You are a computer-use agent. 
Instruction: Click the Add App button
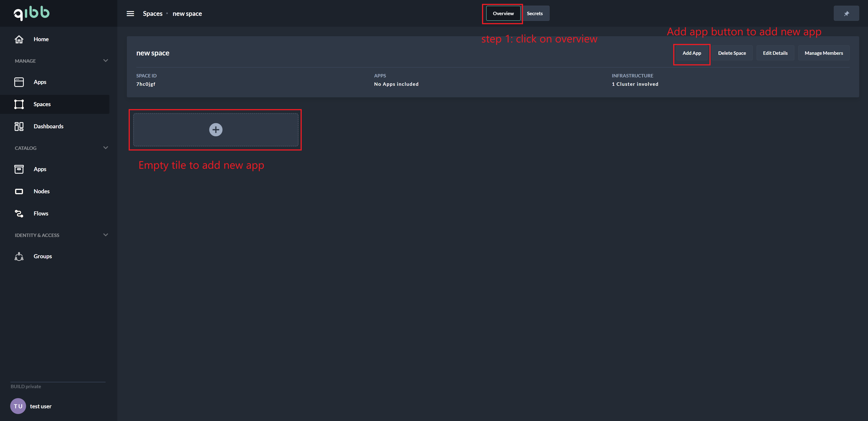(692, 53)
